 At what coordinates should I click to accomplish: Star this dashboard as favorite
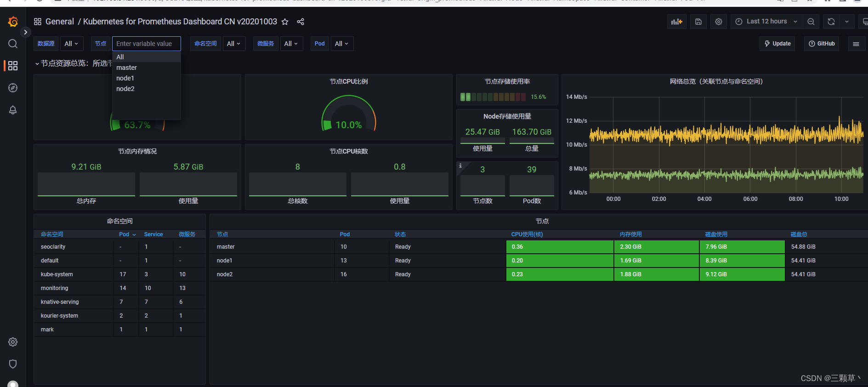pyautogui.click(x=285, y=22)
